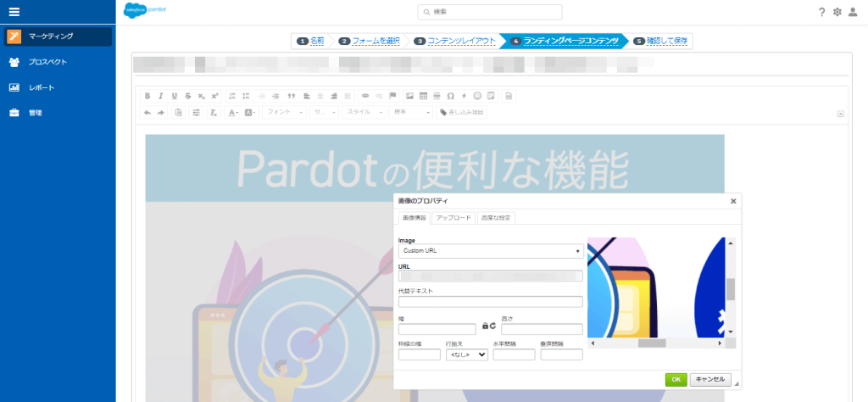Image resolution: width=868 pixels, height=402 pixels.
Task: Insert a bulleted list
Action: click(x=247, y=96)
